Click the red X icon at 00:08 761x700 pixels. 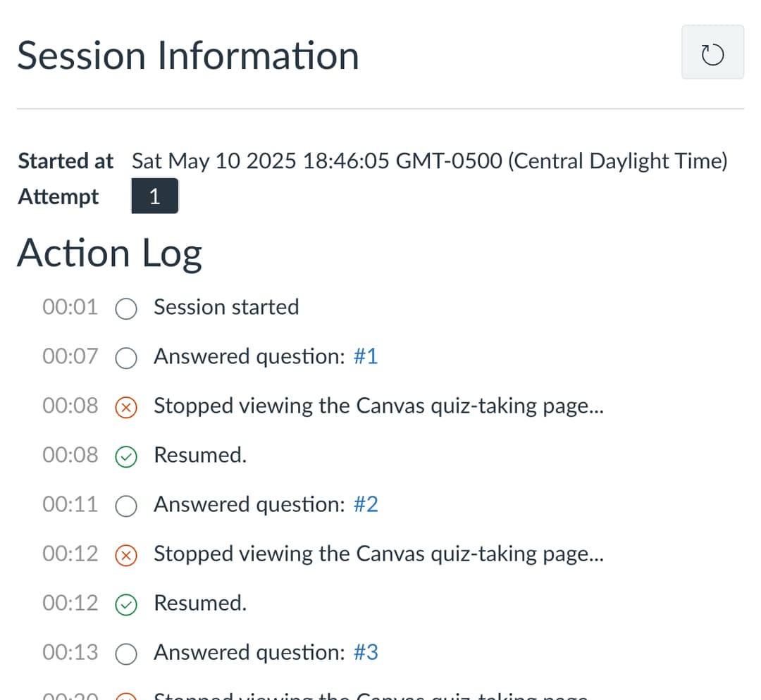pyautogui.click(x=126, y=407)
